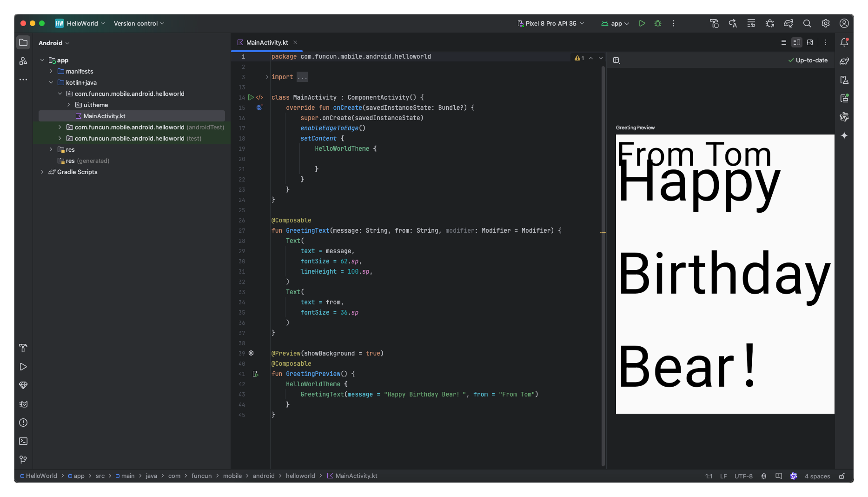Open the app run configuration dropdown

(615, 23)
